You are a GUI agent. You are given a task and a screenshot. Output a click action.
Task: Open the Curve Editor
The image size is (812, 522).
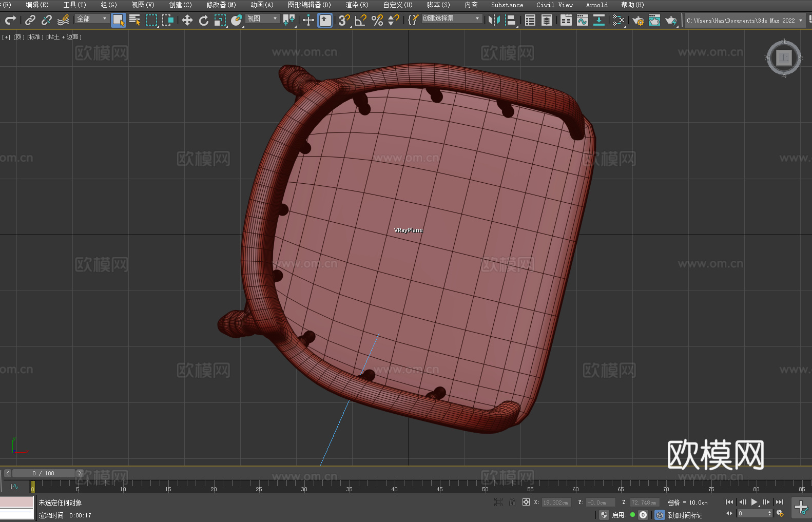[583, 20]
